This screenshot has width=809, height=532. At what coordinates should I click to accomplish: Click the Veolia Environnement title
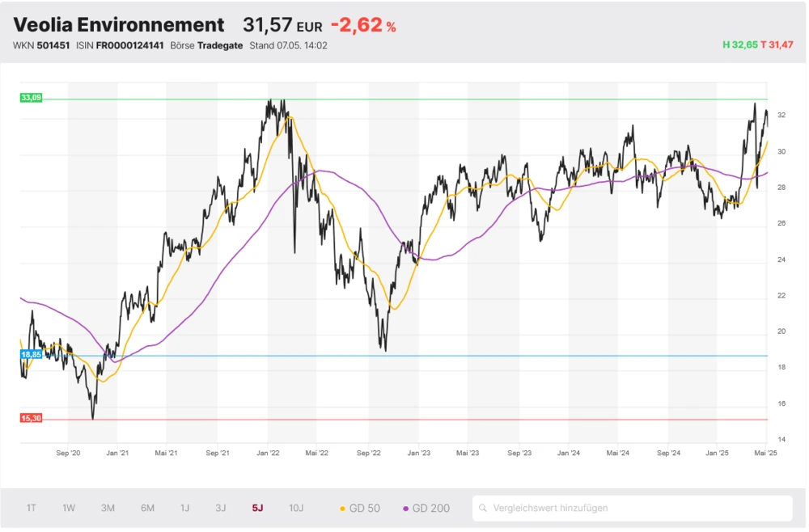[x=119, y=25]
